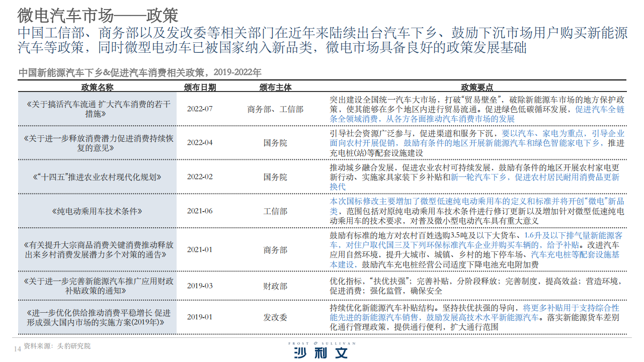The image size is (644, 362).
Task: Click the issuer cell 商务部、工信部
Action: [x=275, y=109]
